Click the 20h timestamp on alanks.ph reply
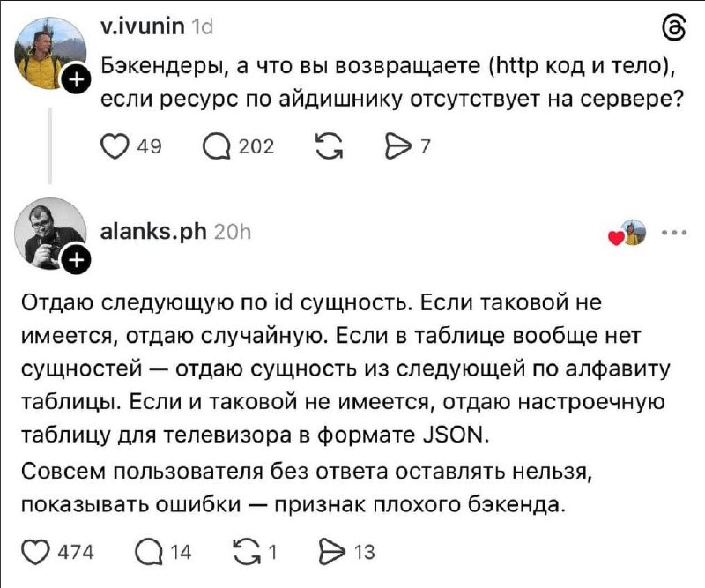This screenshot has width=705, height=588. point(233,232)
